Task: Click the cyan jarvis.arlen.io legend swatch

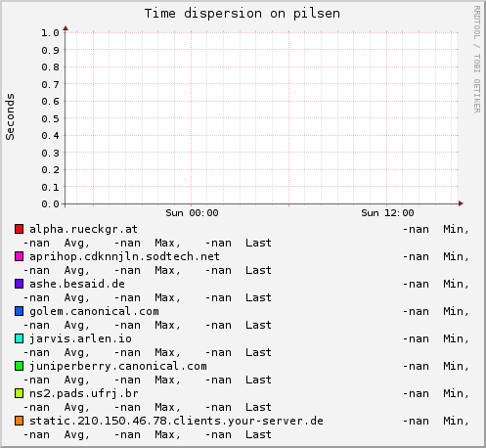Action: [19, 338]
